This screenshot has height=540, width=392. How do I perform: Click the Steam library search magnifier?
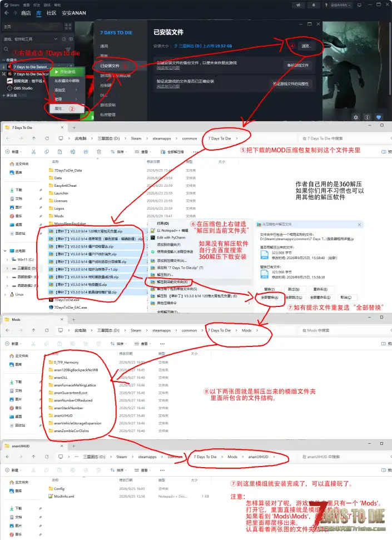click(x=6, y=49)
